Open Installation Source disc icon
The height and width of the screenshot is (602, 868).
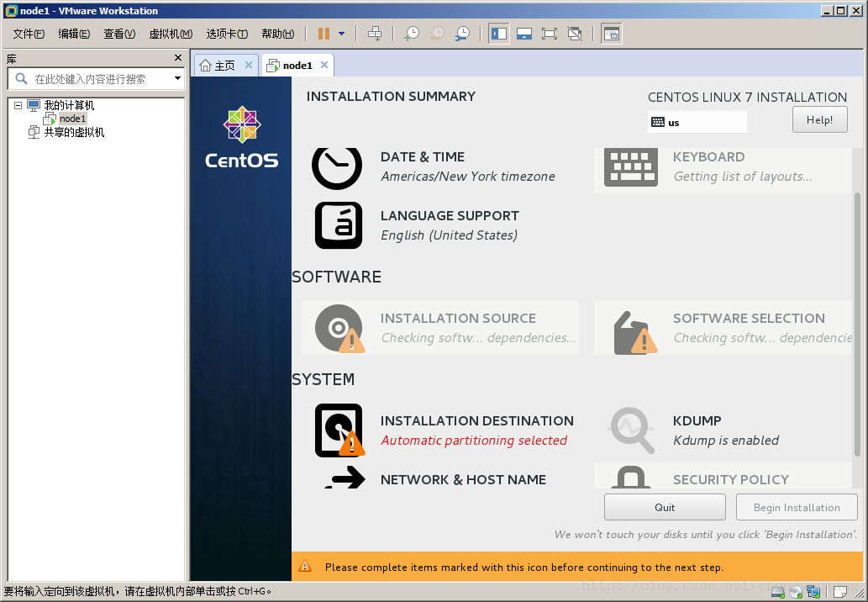tap(339, 328)
